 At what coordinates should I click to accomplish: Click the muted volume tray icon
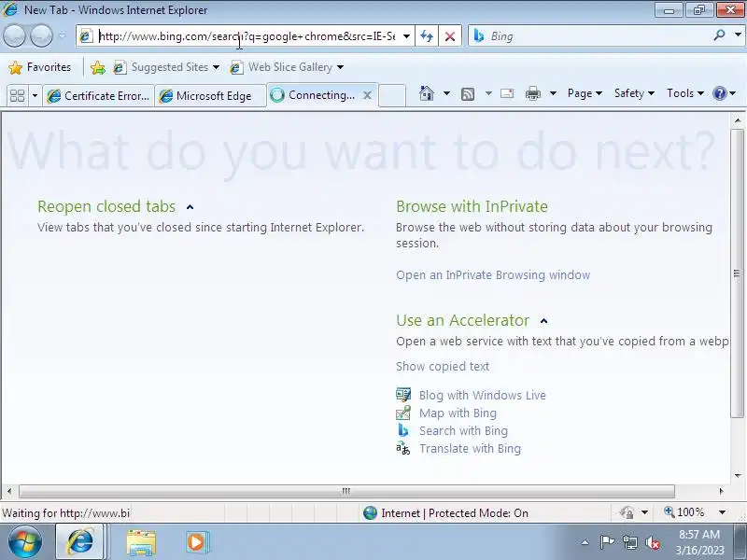point(652,542)
